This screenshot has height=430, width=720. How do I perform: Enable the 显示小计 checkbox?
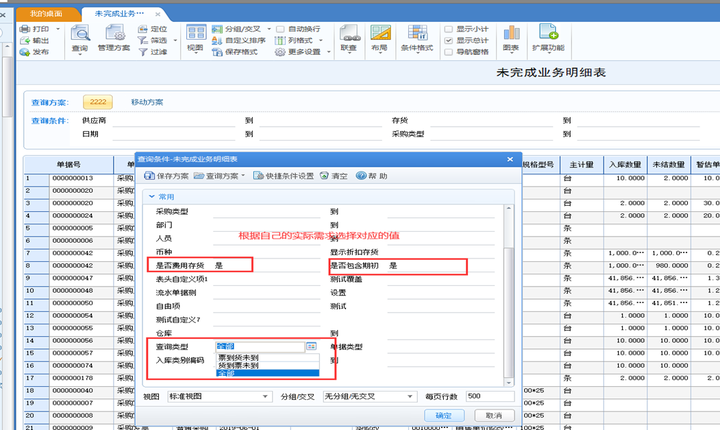[449, 29]
